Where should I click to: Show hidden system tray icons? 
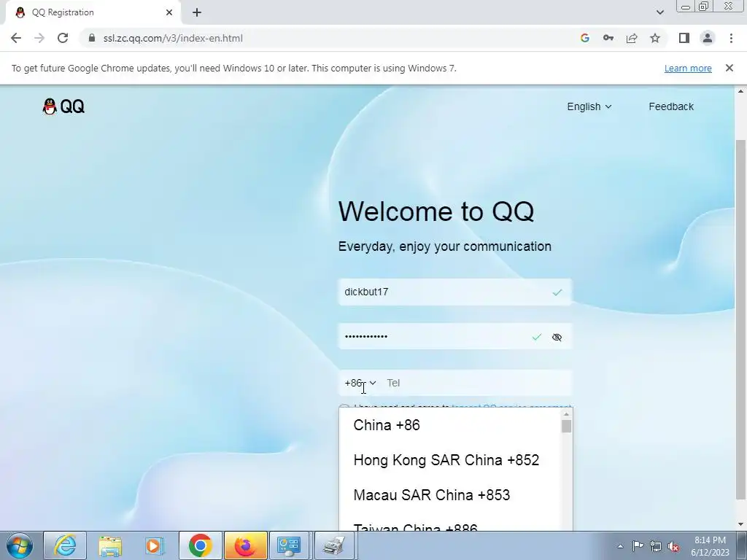[x=620, y=546]
